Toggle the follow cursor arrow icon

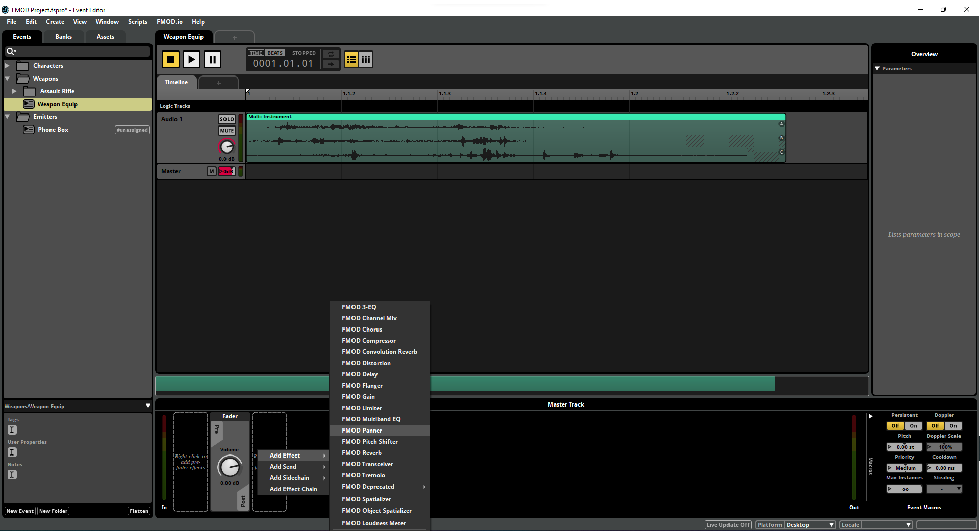(331, 64)
